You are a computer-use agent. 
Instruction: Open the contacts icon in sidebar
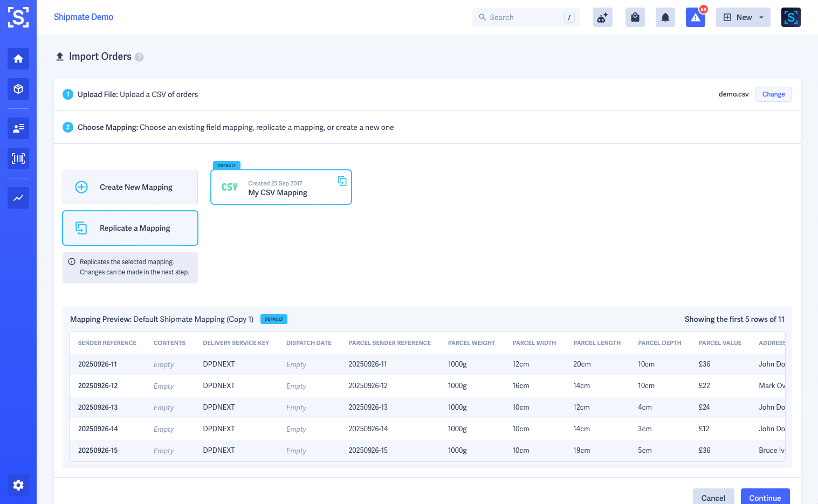(18, 128)
